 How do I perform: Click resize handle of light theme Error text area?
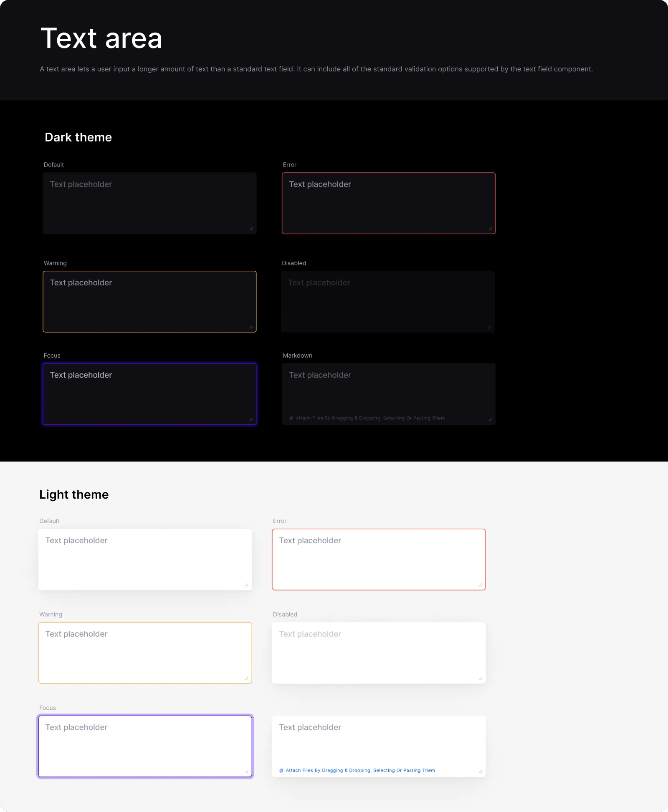tap(480, 585)
